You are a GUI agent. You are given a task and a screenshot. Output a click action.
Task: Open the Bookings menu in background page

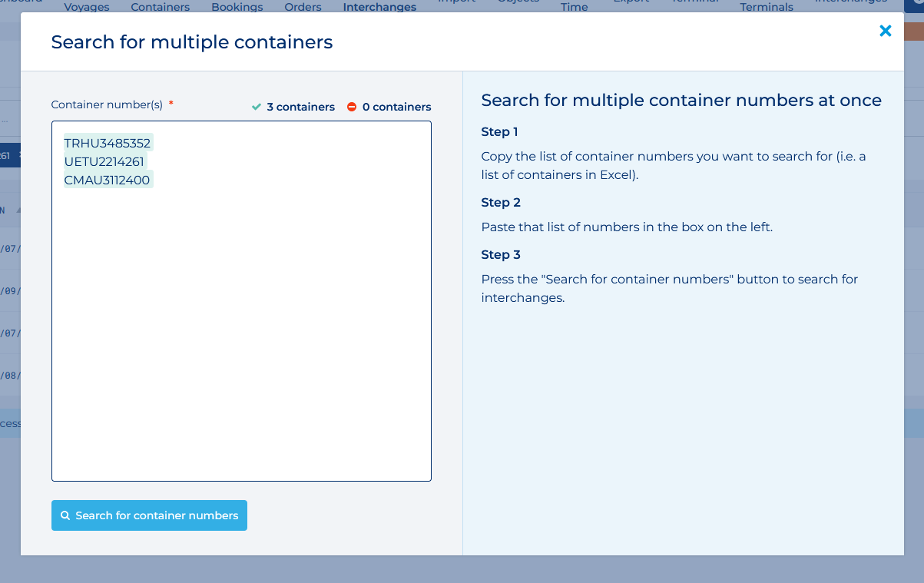click(237, 7)
